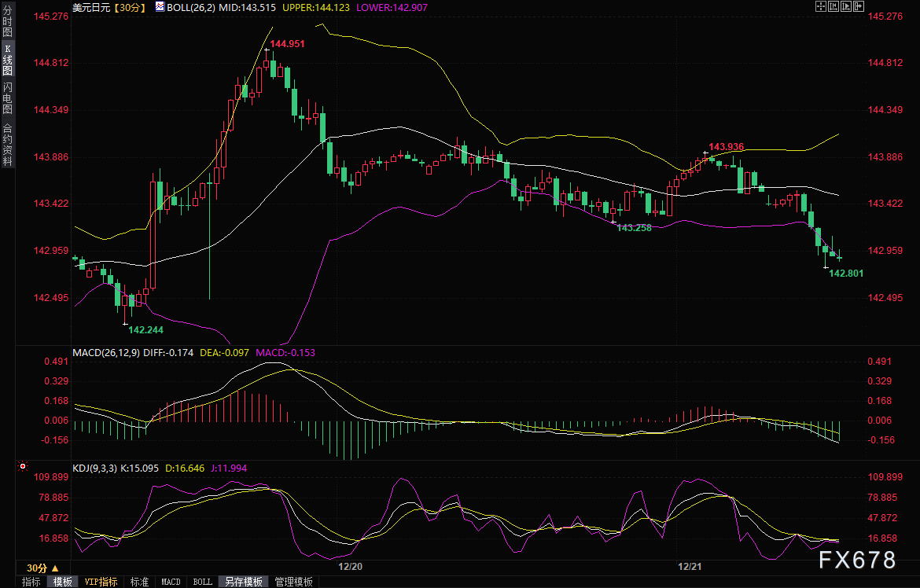Click the 【30分】 period label in the chart title
The image size is (920, 588).
pos(130,8)
